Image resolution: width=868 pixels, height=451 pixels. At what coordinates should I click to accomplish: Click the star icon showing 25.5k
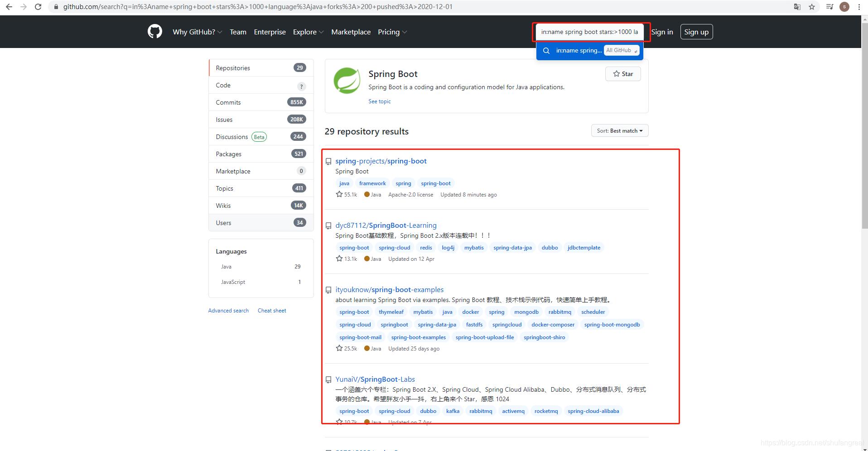[339, 348]
